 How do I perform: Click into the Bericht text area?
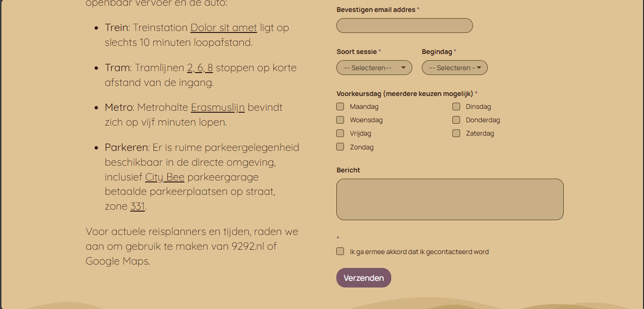450,199
